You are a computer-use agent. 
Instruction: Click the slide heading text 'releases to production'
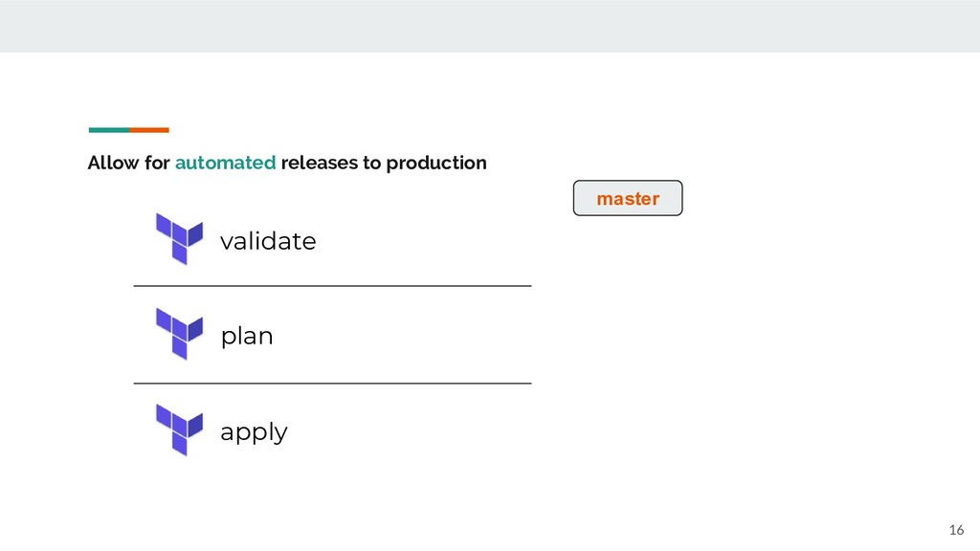(x=384, y=163)
